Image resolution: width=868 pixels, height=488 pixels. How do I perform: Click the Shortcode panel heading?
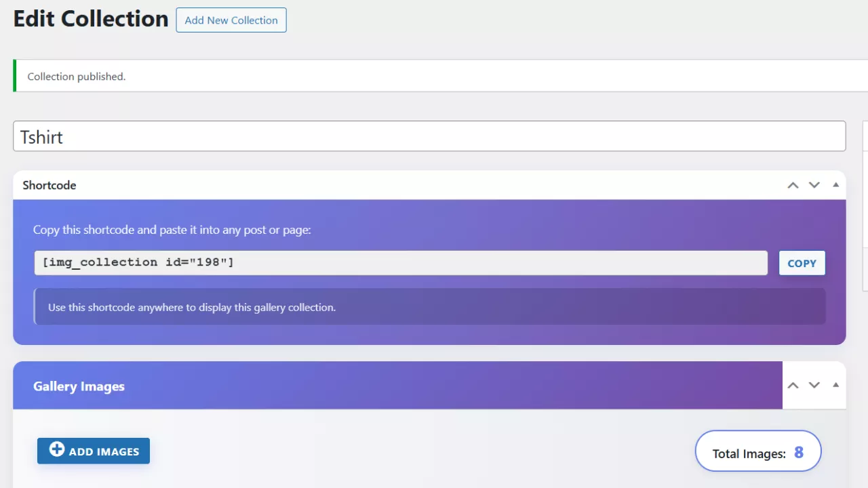(50, 185)
